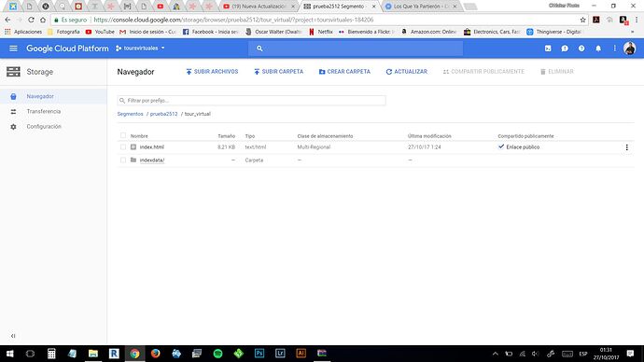This screenshot has width=644, height=362.
Task: Activate Cloud Shell icon in header
Action: [x=548, y=49]
